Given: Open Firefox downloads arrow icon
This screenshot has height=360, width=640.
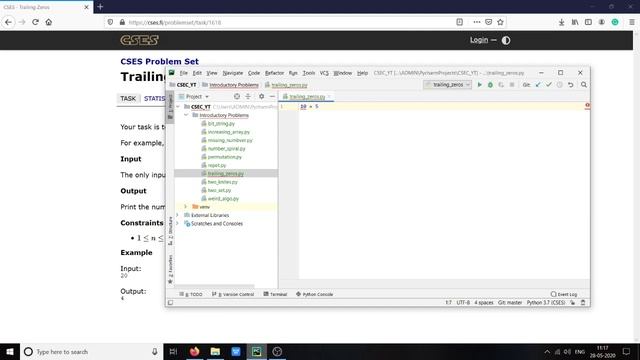Looking at the screenshot, I should 562,22.
